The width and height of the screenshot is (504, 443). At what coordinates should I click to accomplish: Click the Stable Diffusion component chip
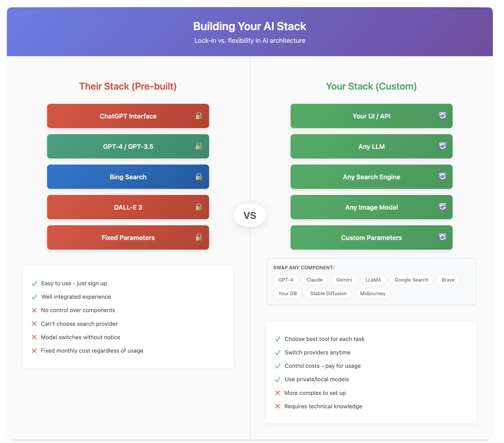pyautogui.click(x=328, y=293)
